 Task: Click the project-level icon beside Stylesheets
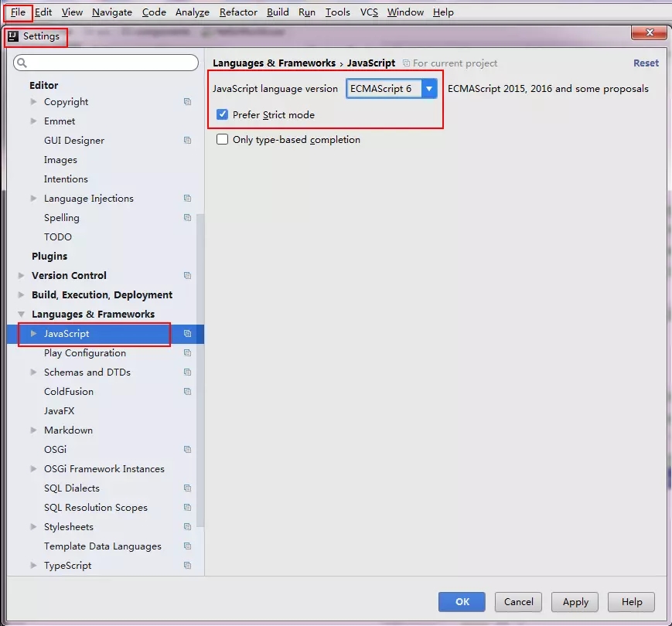click(x=187, y=526)
